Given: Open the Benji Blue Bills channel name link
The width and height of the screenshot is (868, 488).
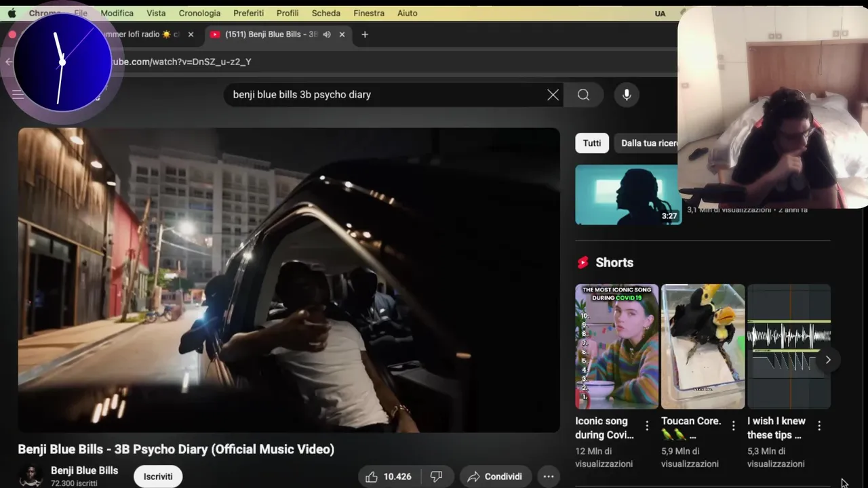Looking at the screenshot, I should point(84,470).
